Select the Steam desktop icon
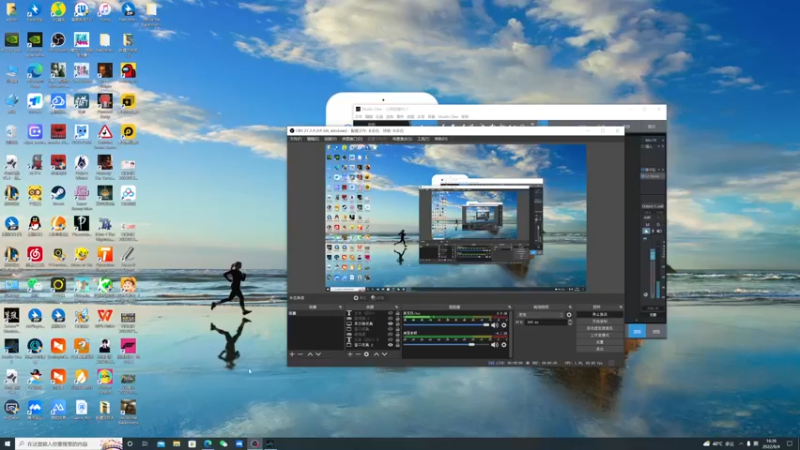 pos(58,195)
